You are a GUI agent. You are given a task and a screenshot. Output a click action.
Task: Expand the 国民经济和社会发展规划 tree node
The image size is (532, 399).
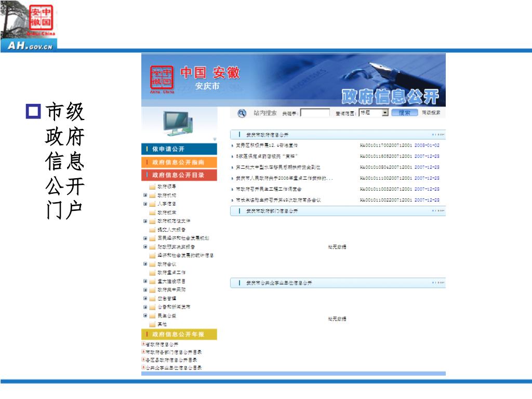pos(145,238)
